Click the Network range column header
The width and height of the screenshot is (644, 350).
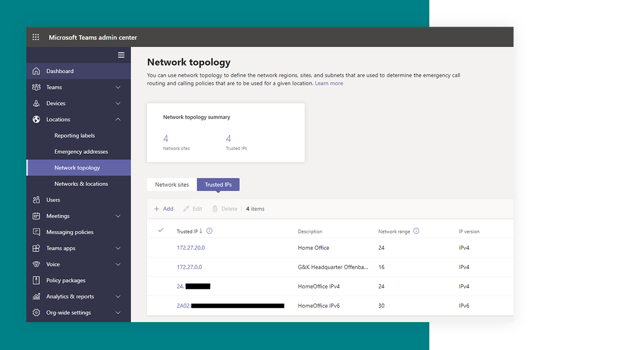click(x=394, y=232)
